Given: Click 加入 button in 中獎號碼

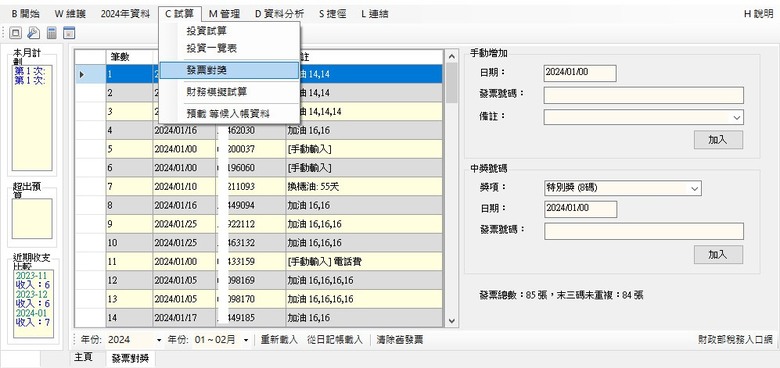Looking at the screenshot, I should pos(718,254).
